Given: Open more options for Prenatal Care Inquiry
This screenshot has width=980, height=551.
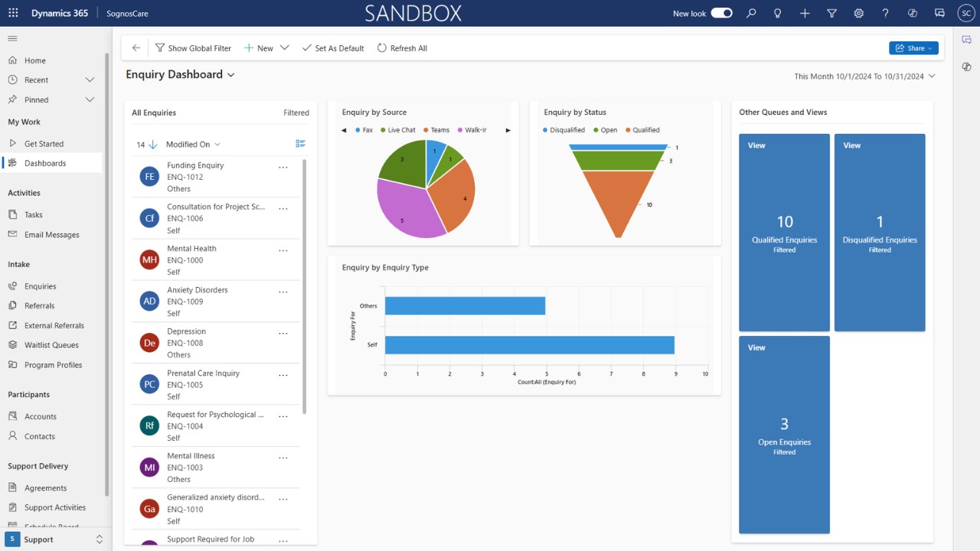Looking at the screenshot, I should (283, 375).
